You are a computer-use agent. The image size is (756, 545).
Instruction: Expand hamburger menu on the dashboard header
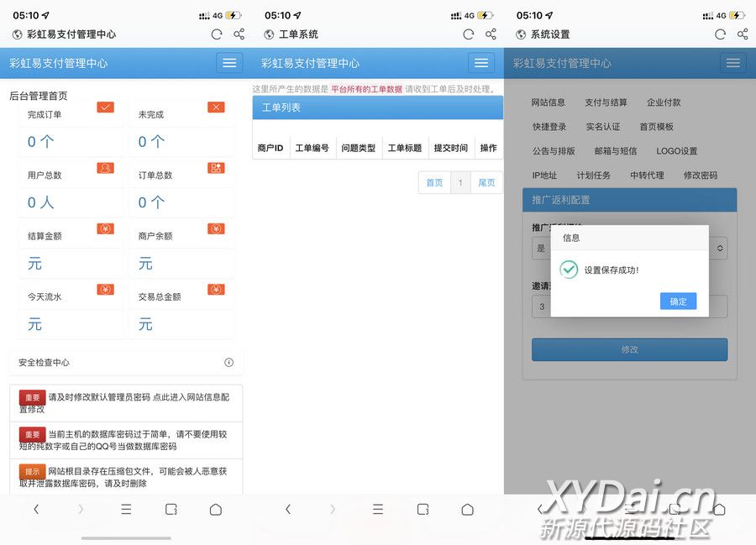coord(228,63)
